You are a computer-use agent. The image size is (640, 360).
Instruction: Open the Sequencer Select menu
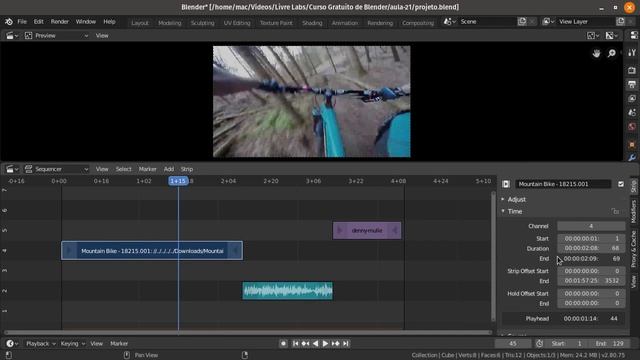[123, 169]
